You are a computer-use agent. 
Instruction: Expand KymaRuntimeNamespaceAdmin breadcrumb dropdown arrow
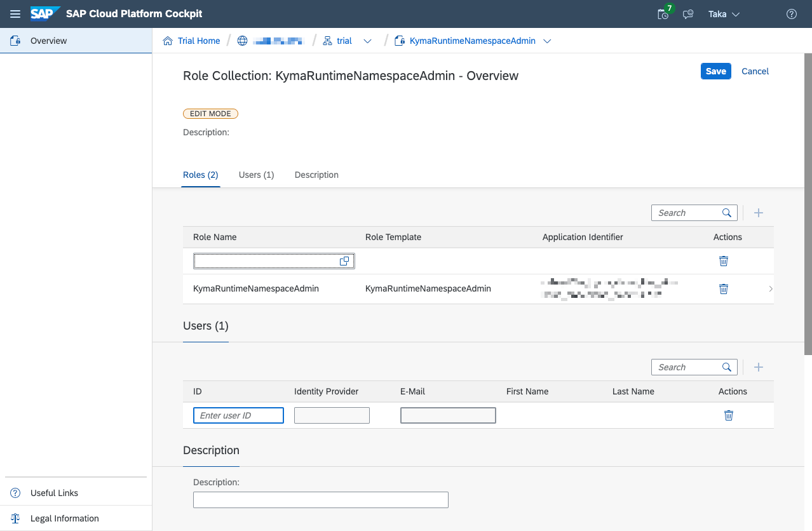[x=547, y=41]
